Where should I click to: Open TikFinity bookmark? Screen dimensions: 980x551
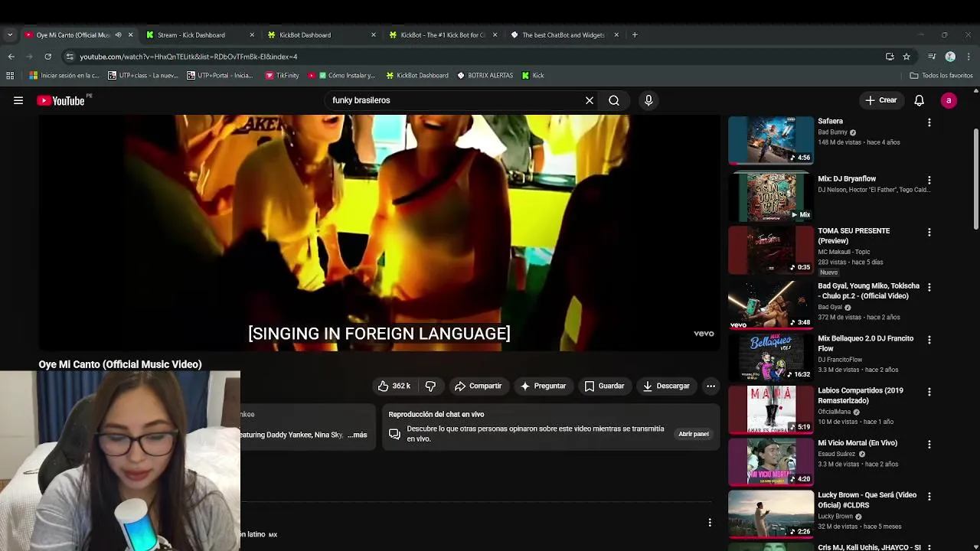pos(282,75)
